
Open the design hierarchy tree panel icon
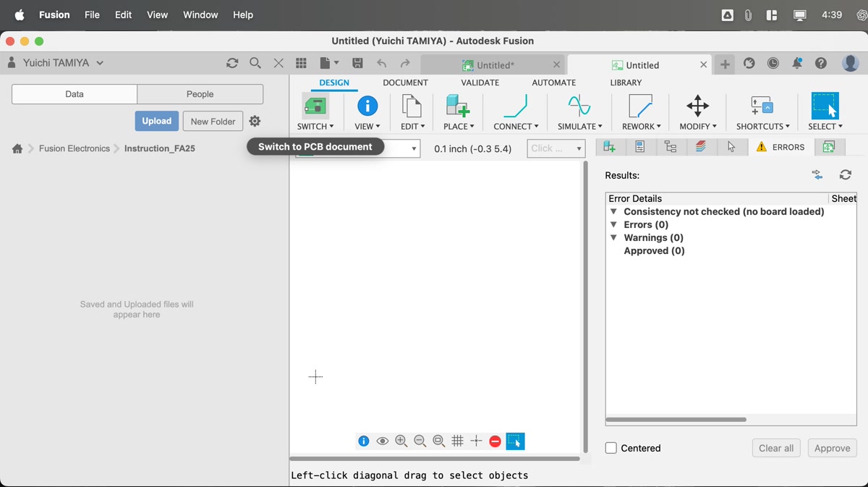pos(671,147)
